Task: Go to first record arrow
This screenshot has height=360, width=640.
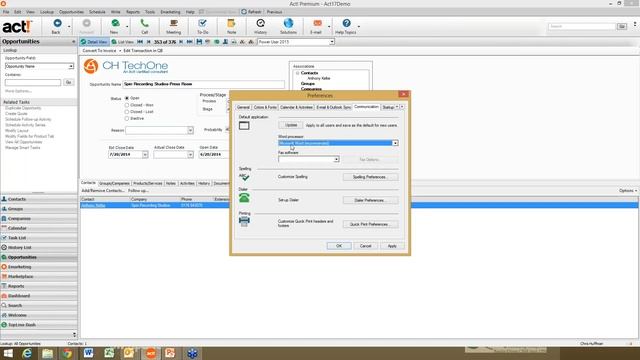Action: tap(140, 42)
